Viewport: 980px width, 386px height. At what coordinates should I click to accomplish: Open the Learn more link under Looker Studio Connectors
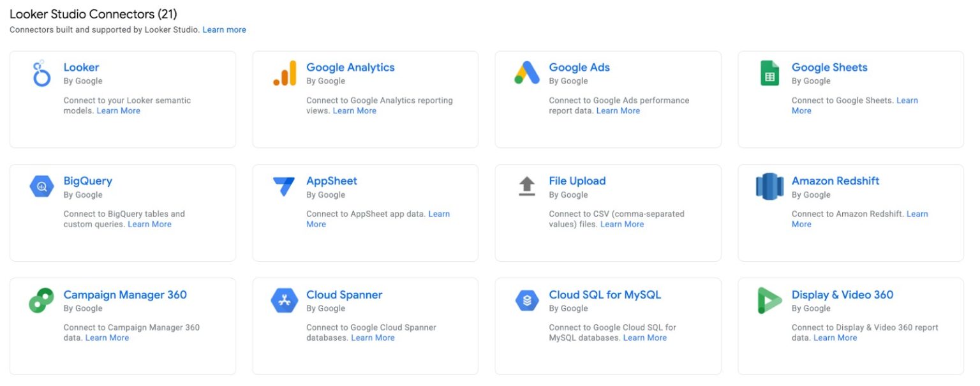tap(224, 30)
